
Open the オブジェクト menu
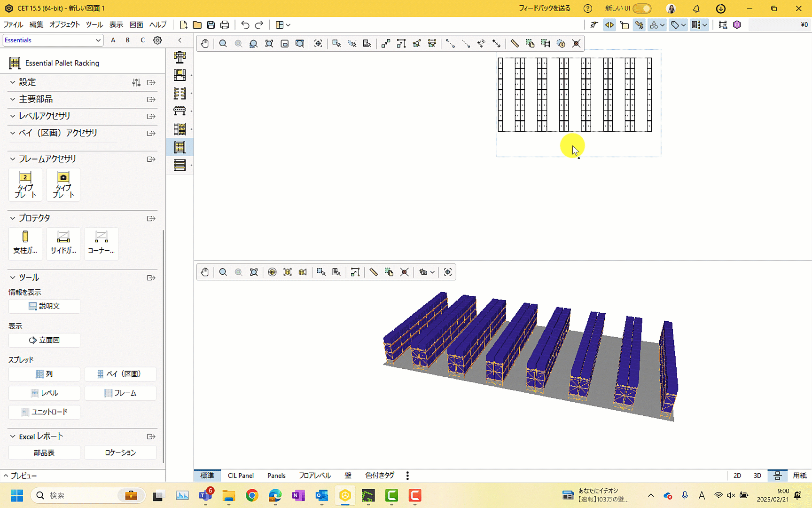pyautogui.click(x=65, y=24)
